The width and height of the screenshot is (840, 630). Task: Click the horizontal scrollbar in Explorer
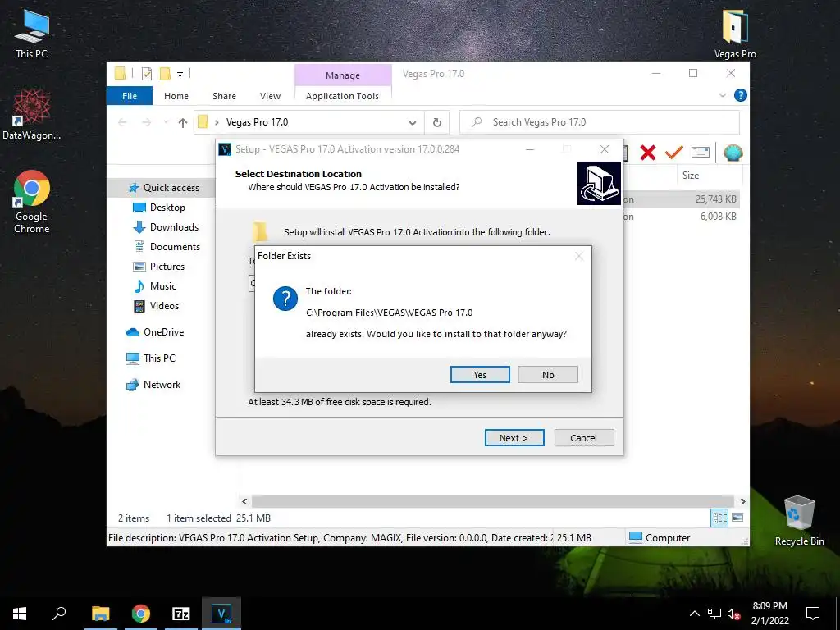tap(493, 501)
